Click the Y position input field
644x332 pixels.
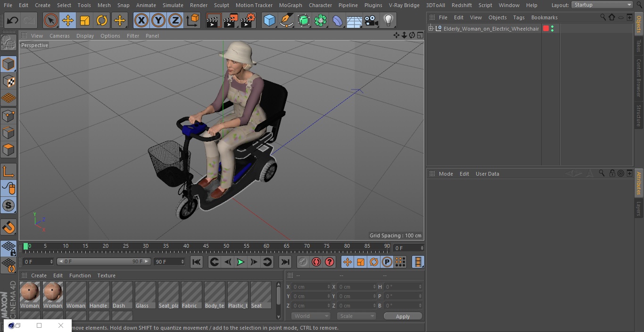pos(310,296)
